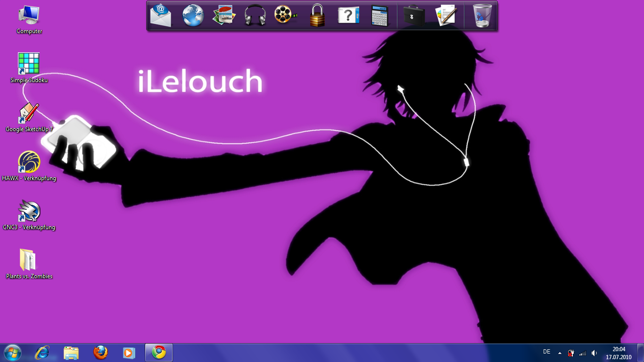This screenshot has height=362, width=644.
Task: Open the Windows Start menu
Action: [x=12, y=353]
